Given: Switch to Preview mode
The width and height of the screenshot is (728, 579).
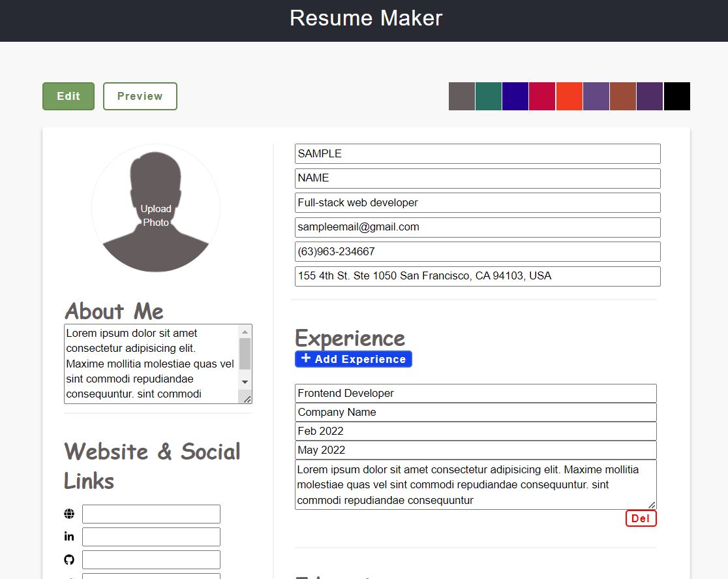Looking at the screenshot, I should [140, 96].
